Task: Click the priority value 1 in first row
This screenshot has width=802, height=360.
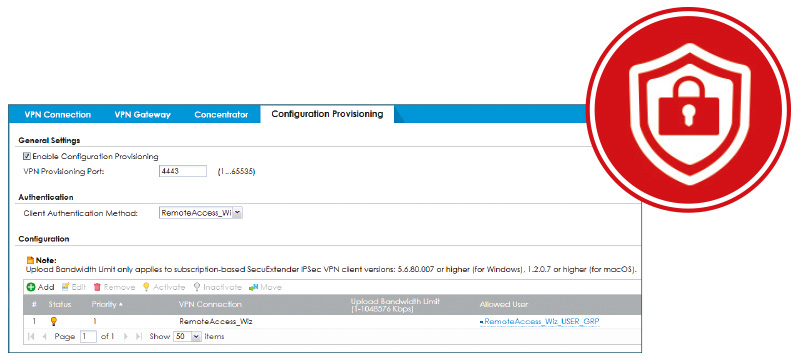Action: (x=95, y=322)
